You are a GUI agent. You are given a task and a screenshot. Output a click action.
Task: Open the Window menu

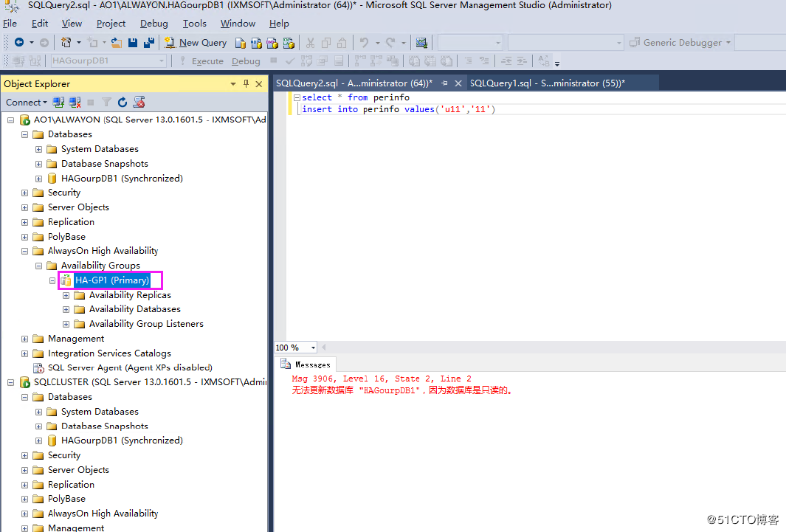(238, 24)
